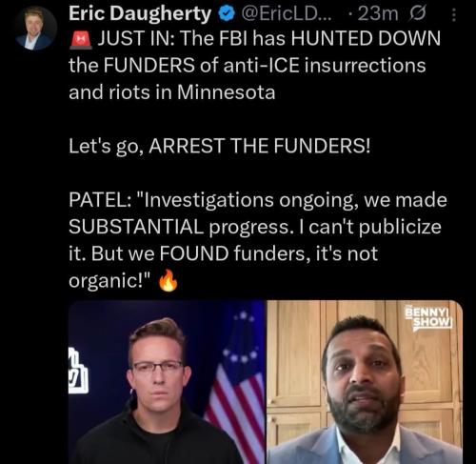Click the partial white logo at video's left edge
Viewport: 476px width, 464px height.
click(78, 371)
